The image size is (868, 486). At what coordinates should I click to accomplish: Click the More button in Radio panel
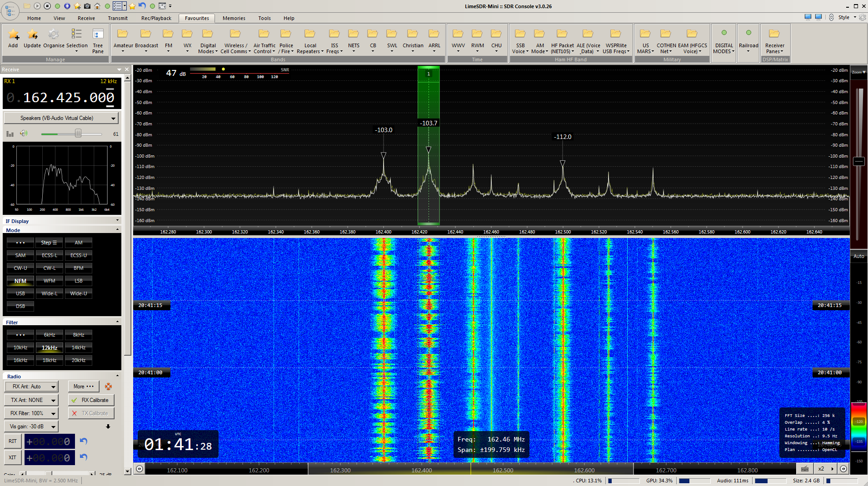[x=84, y=387]
